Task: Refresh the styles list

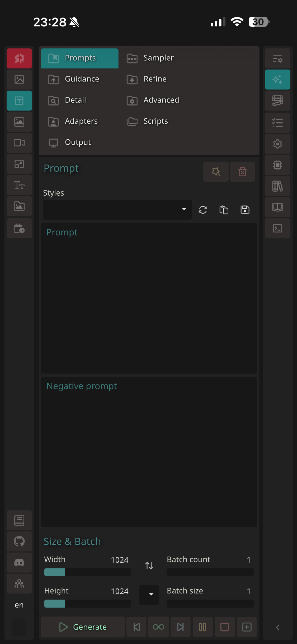Action: coord(203,210)
